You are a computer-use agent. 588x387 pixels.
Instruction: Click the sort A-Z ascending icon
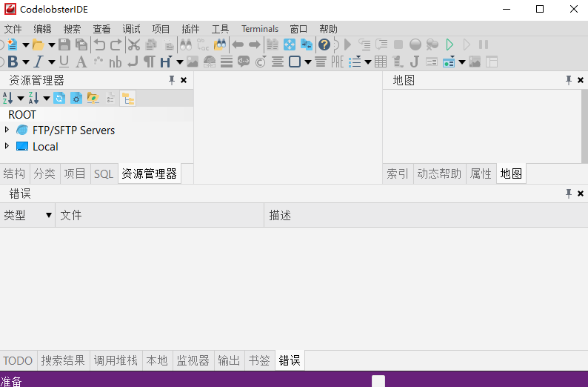8,99
